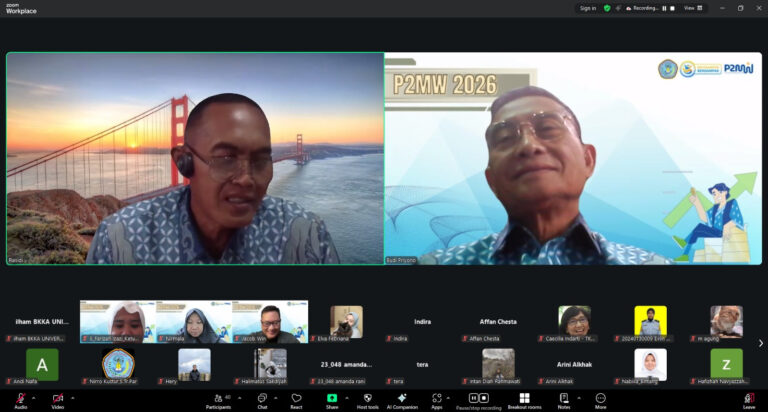Pause the recording from the top bar
The image size is (768, 412).
(x=663, y=8)
